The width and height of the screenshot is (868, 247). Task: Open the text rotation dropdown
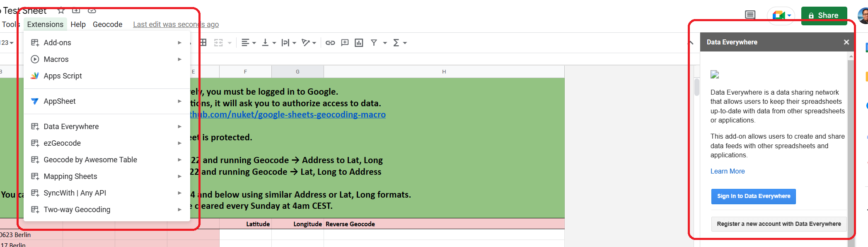click(x=309, y=42)
